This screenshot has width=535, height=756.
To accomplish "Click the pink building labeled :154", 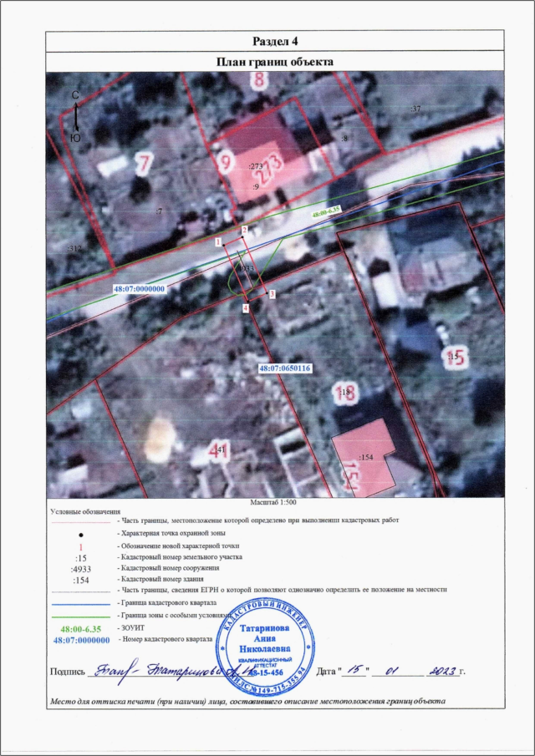I will [x=365, y=459].
